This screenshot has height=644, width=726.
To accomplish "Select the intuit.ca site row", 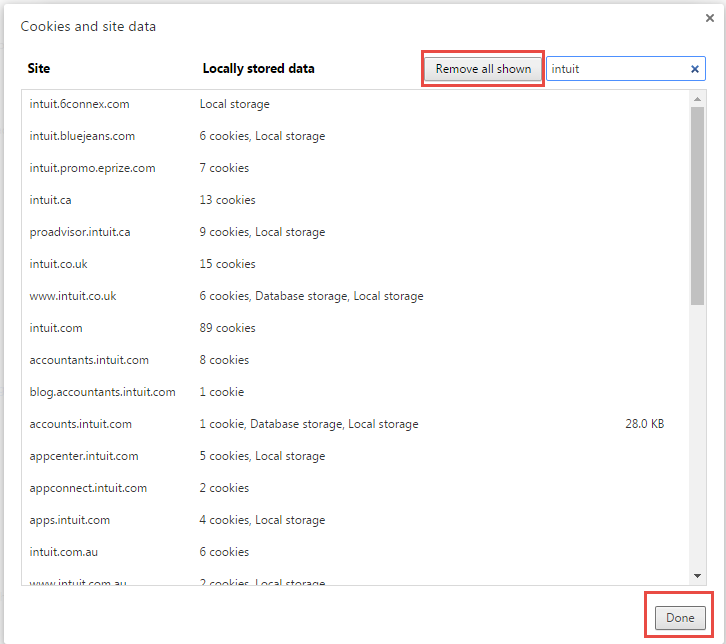I will click(355, 200).
